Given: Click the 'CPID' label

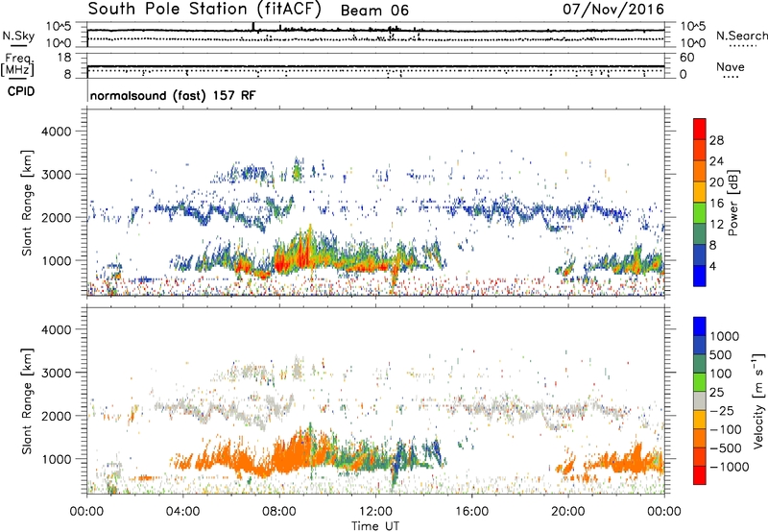Looking at the screenshot, I should [x=21, y=91].
